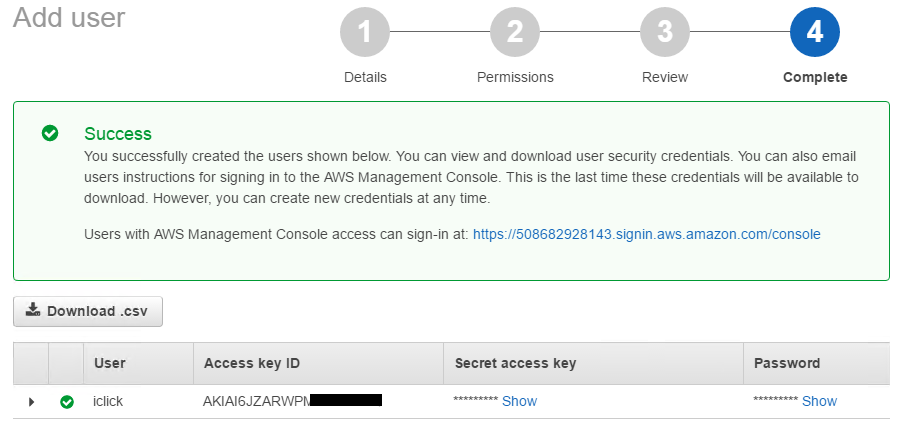The height and width of the screenshot is (430, 903).
Task: Click the Password column header
Action: click(817, 363)
